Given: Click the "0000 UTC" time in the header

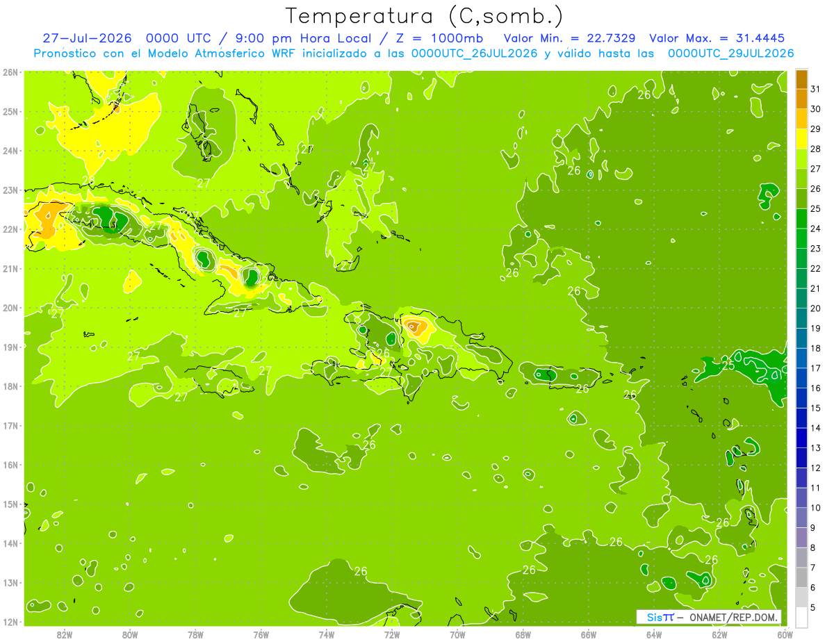Looking at the screenshot, I should tap(178, 38).
